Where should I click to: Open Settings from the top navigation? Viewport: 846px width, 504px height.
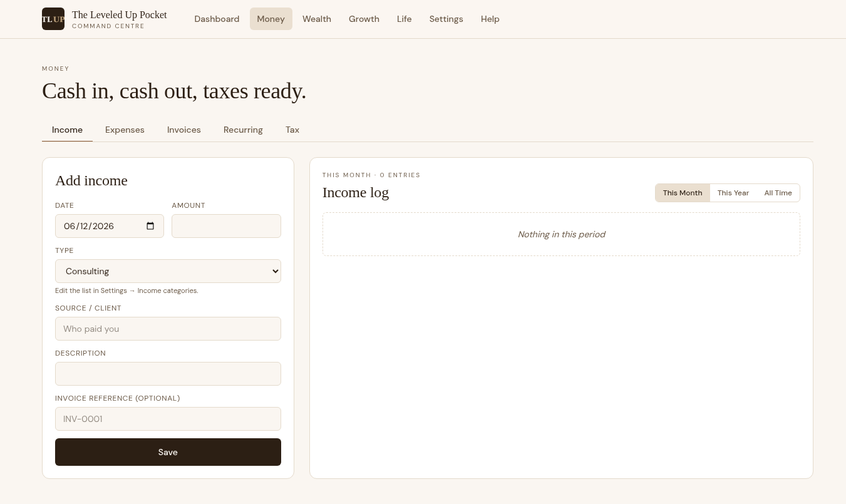[x=446, y=19]
